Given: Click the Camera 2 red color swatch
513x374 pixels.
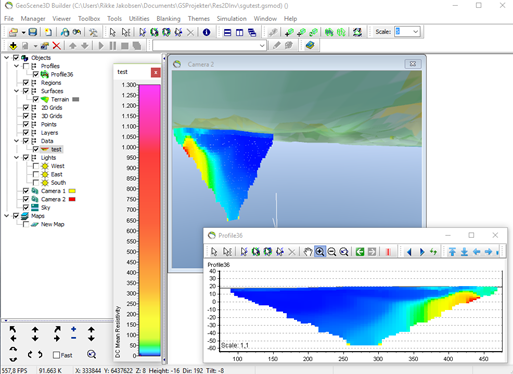Looking at the screenshot, I should pyautogui.click(x=72, y=199).
